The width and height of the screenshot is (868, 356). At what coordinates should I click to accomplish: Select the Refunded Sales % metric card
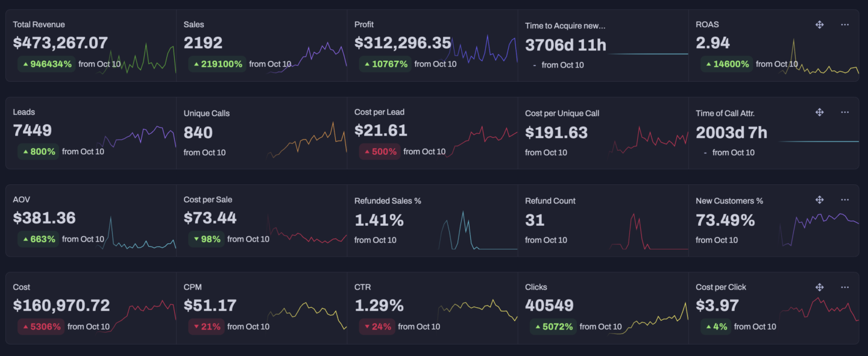coord(432,220)
